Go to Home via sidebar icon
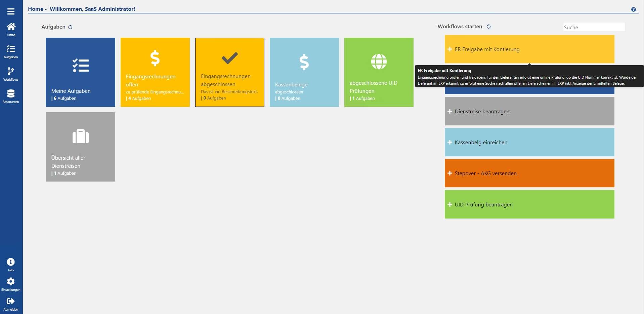This screenshot has width=644, height=314. (x=11, y=29)
